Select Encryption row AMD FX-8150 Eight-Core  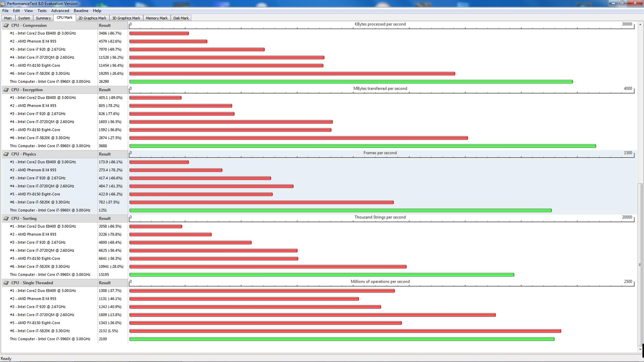35,130
